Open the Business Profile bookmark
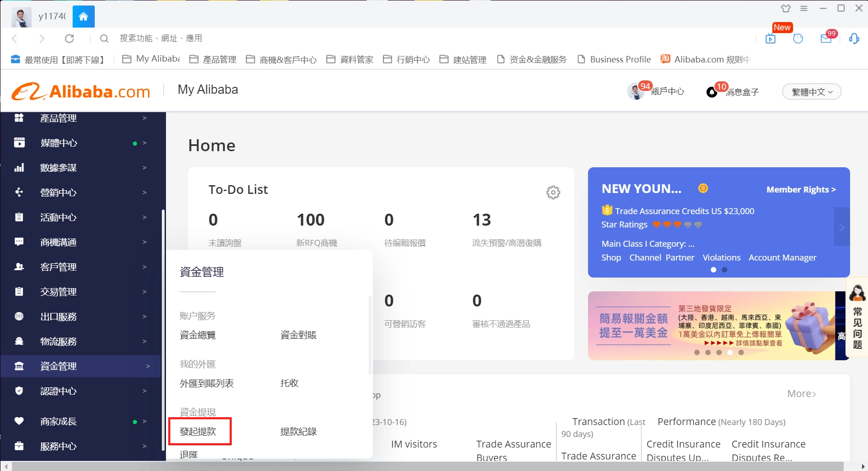The image size is (868, 471). pyautogui.click(x=614, y=59)
